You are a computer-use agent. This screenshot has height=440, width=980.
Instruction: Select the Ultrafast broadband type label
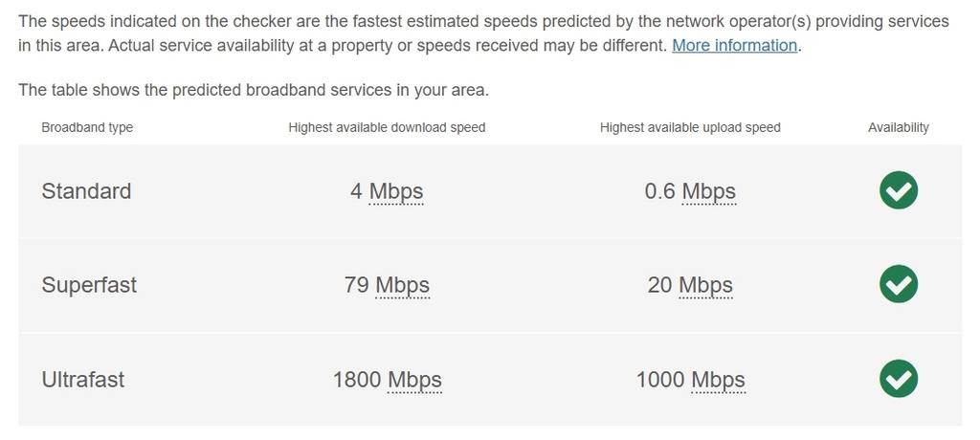point(83,380)
